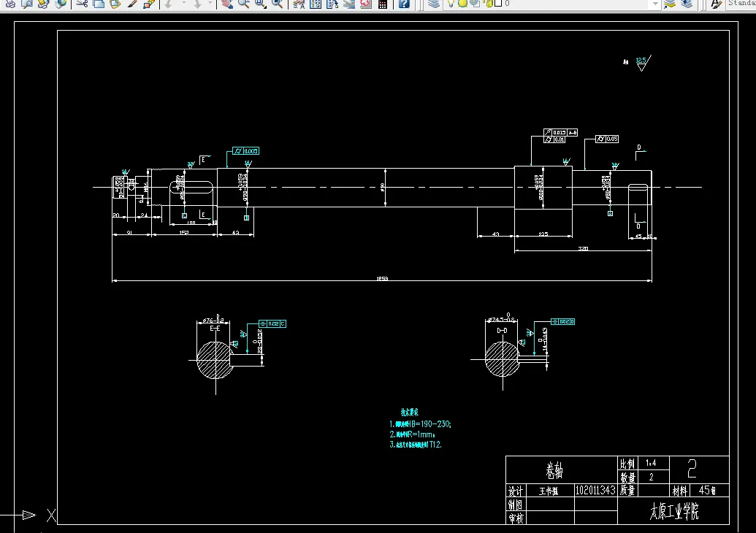The image size is (756, 533).
Task: Select the 91 dimension text
Action: [130, 233]
